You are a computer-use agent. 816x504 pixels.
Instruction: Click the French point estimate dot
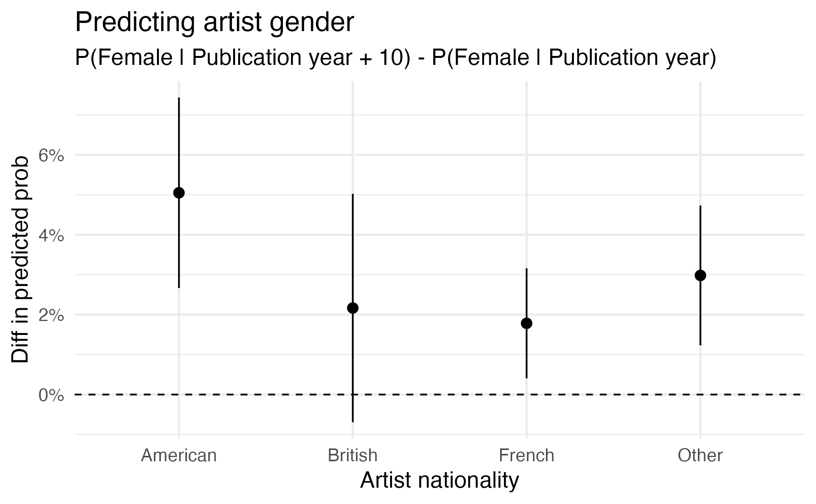click(x=527, y=323)
